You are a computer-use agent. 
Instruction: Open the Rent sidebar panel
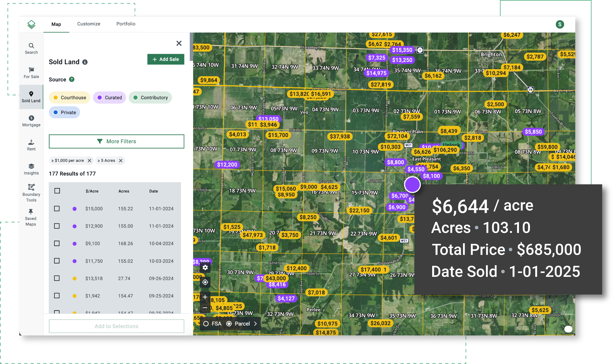31,145
